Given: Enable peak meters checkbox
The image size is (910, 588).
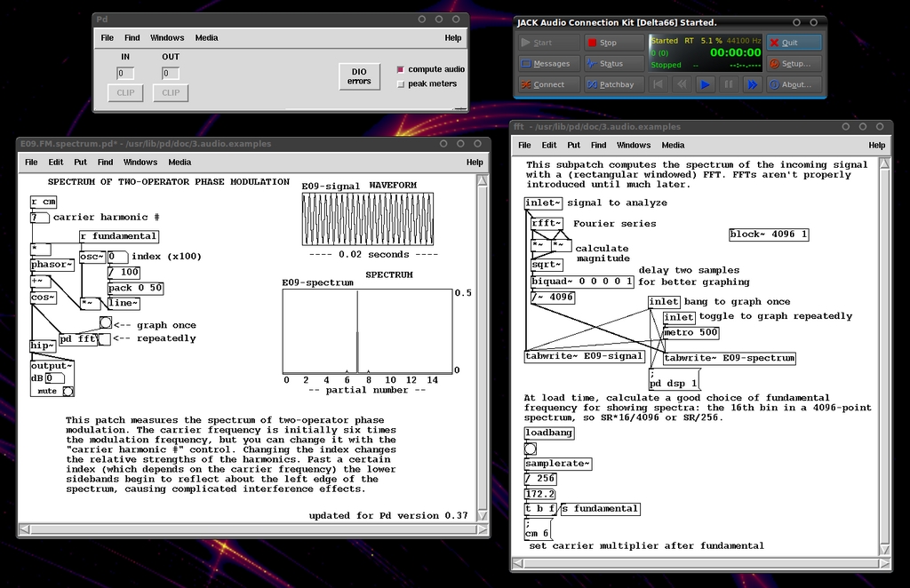Looking at the screenshot, I should (x=401, y=84).
